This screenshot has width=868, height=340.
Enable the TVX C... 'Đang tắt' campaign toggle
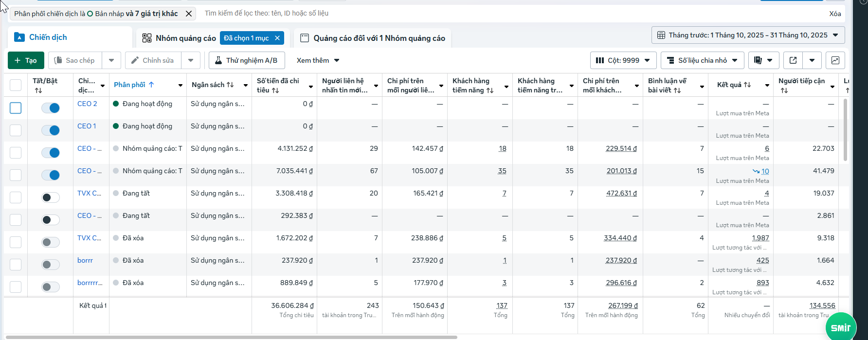(51, 197)
